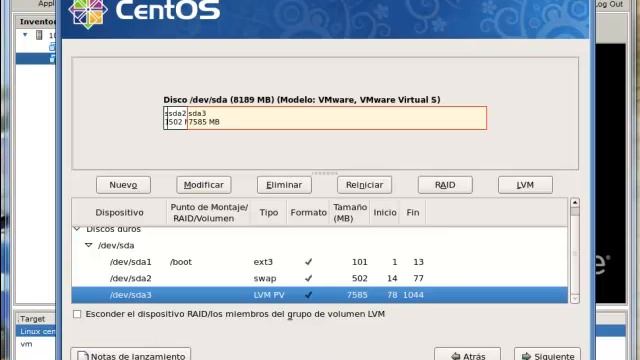The height and width of the screenshot is (360, 640).
Task: Select the /dev/sda3 LVM PV row
Action: [x=320, y=295]
